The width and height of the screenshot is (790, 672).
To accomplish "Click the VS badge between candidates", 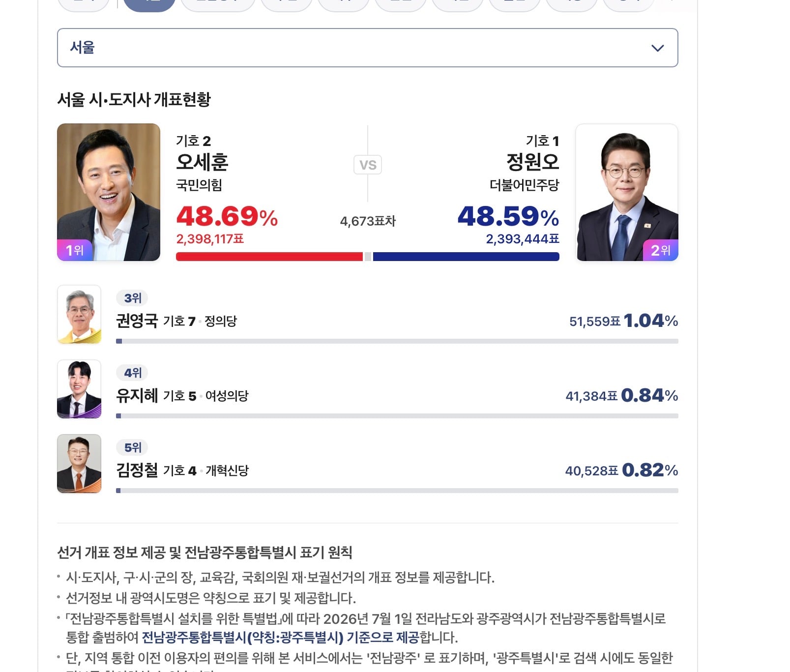I will tap(368, 165).
